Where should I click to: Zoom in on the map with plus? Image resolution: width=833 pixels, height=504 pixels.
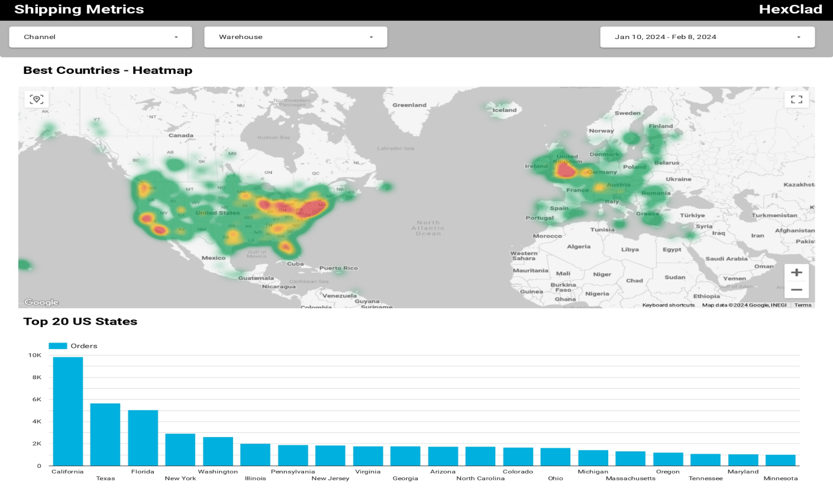coord(796,273)
